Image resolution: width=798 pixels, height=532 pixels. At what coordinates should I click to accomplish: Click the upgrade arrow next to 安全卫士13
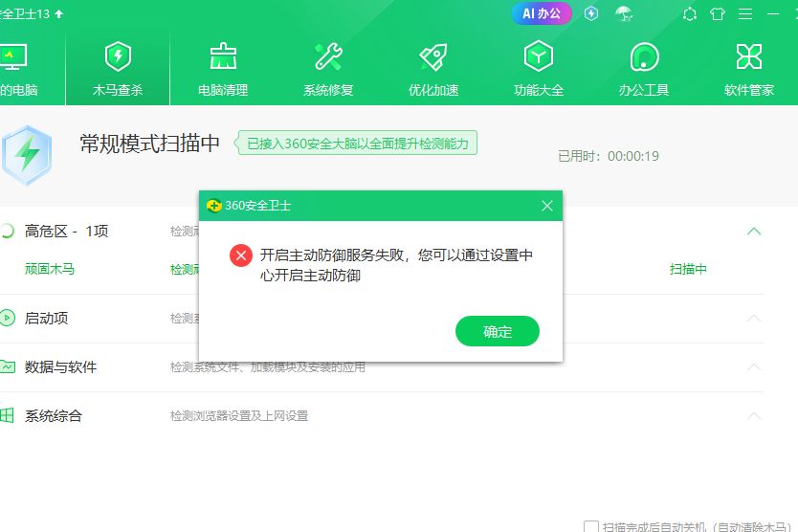(x=59, y=13)
